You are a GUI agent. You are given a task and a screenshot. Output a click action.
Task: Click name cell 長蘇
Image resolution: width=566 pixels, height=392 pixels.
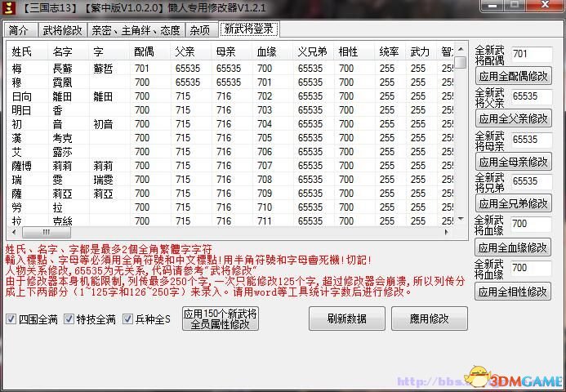pyautogui.click(x=62, y=69)
